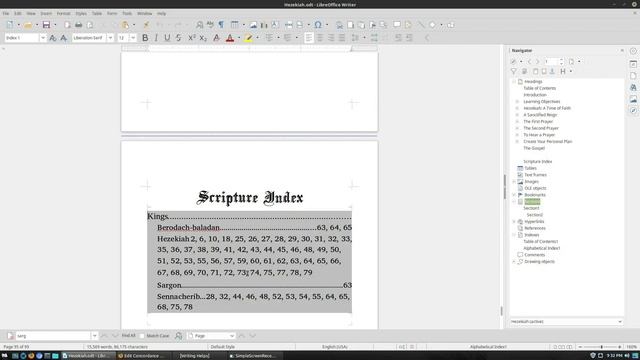This screenshot has height=360, width=640.
Task: Select The Gospel heading in Navigator
Action: point(534,148)
